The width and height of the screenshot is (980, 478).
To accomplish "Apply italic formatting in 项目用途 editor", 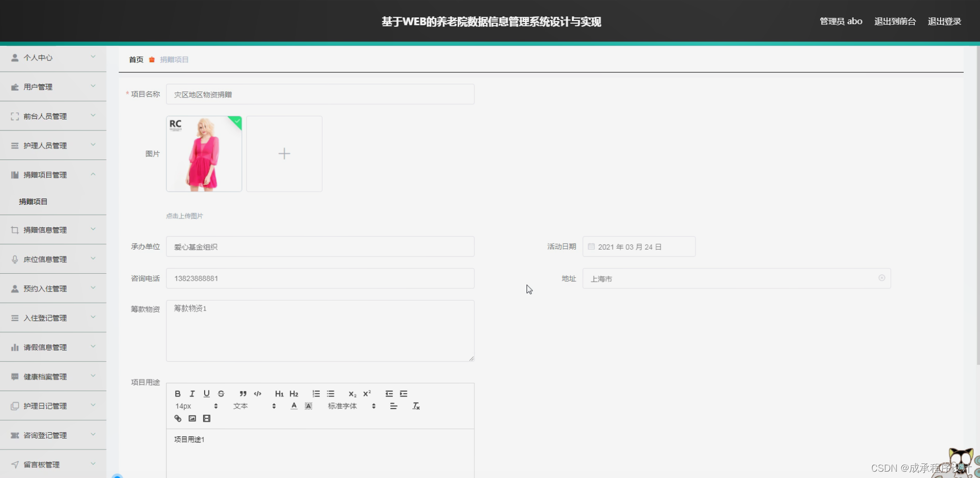I will tap(192, 393).
